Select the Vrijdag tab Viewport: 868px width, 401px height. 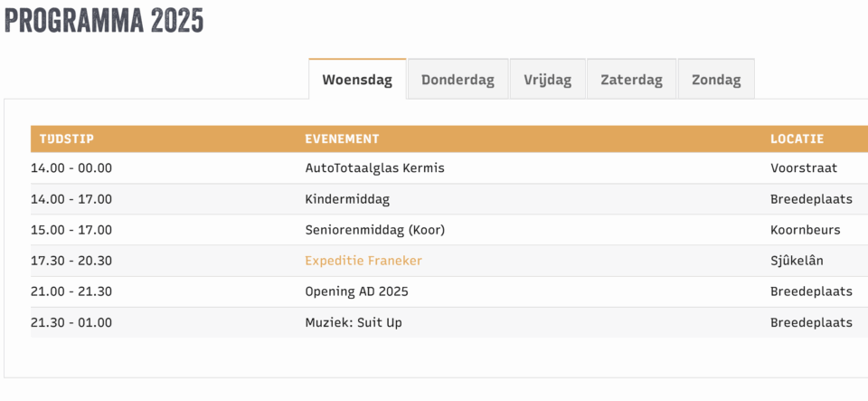click(x=547, y=80)
